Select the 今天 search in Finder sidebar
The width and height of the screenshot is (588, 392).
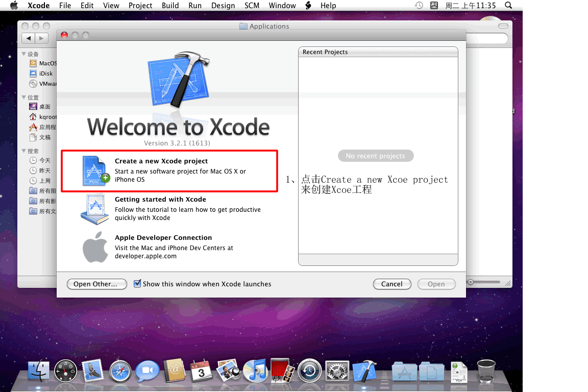point(40,160)
